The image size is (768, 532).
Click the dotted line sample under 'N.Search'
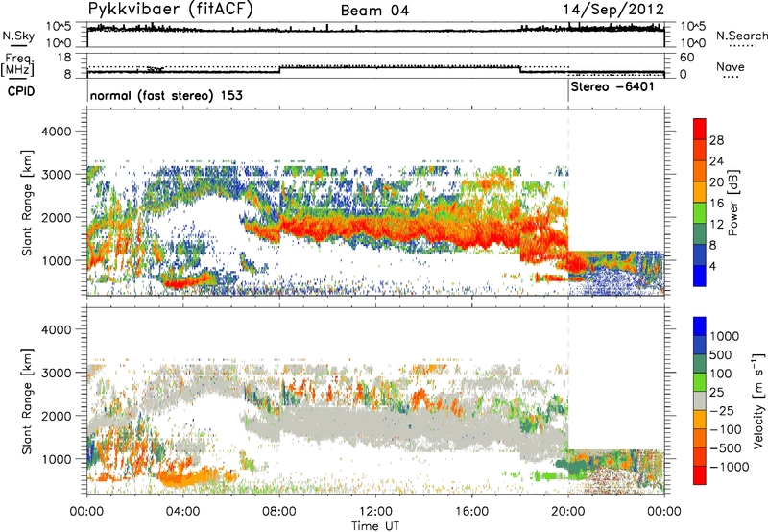click(742, 46)
